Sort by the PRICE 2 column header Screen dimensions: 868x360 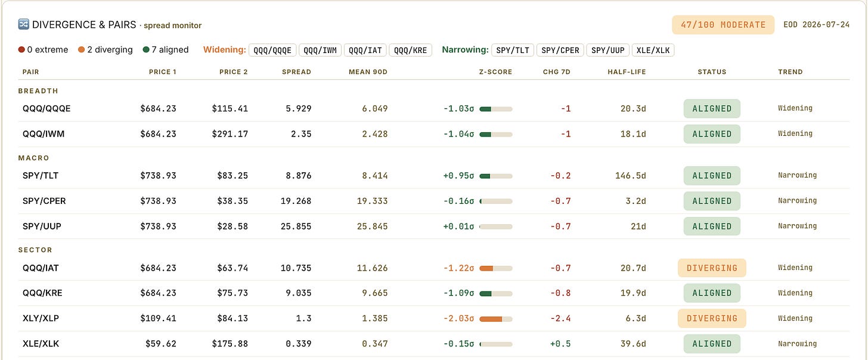[234, 72]
